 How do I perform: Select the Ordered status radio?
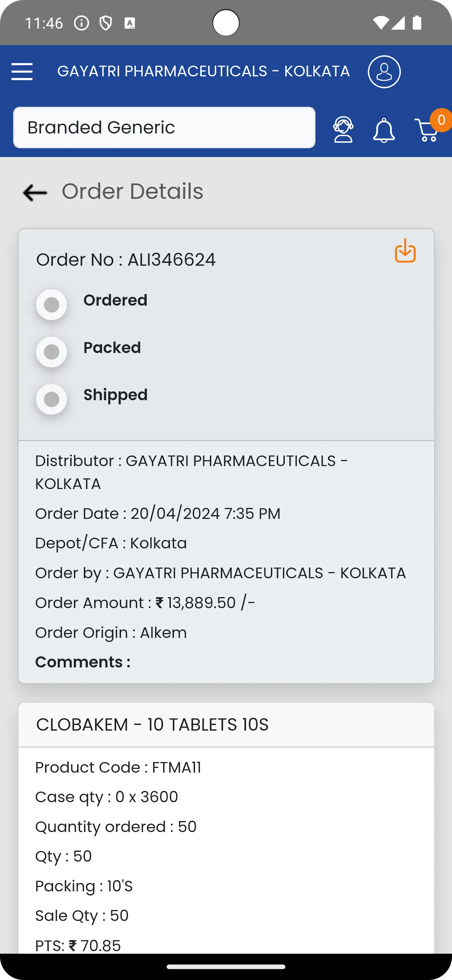point(52,304)
